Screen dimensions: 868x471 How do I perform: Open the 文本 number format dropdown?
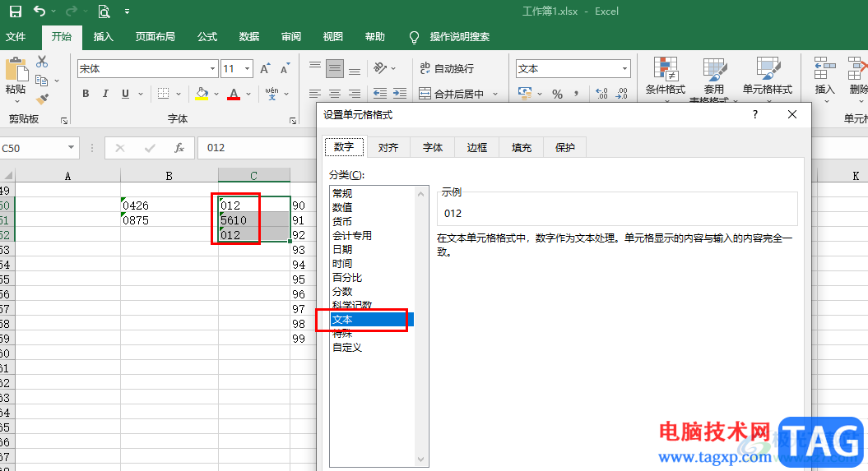[625, 68]
